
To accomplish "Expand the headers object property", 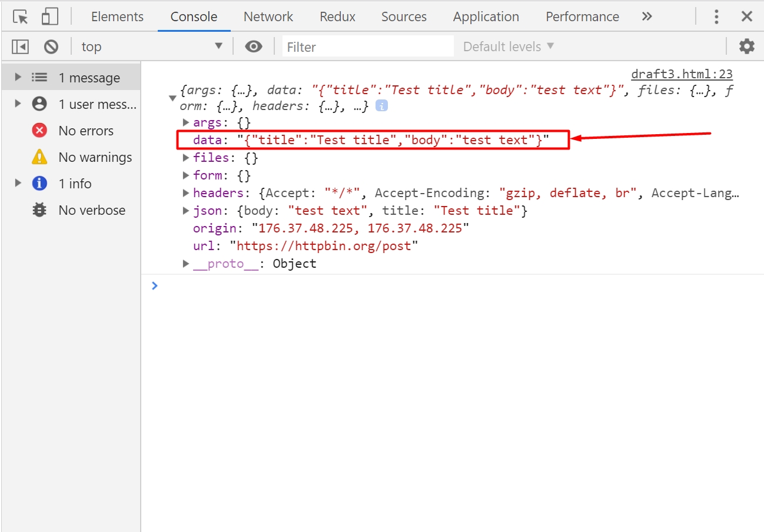I will (187, 193).
